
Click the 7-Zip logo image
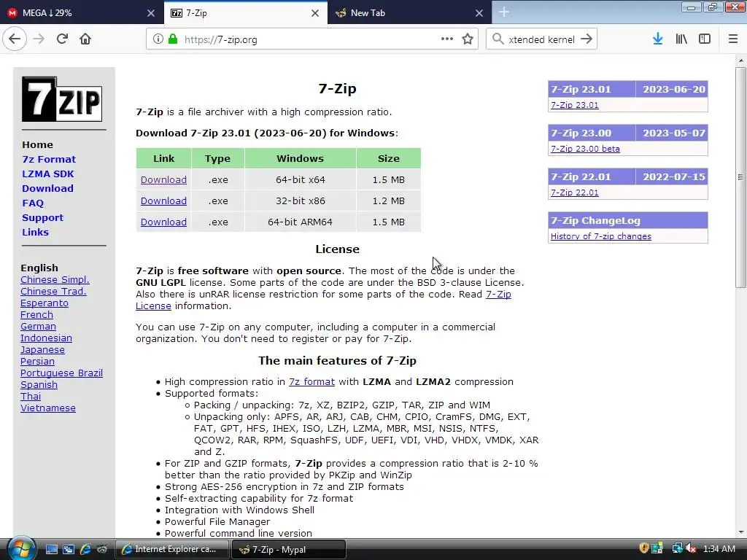(x=62, y=99)
